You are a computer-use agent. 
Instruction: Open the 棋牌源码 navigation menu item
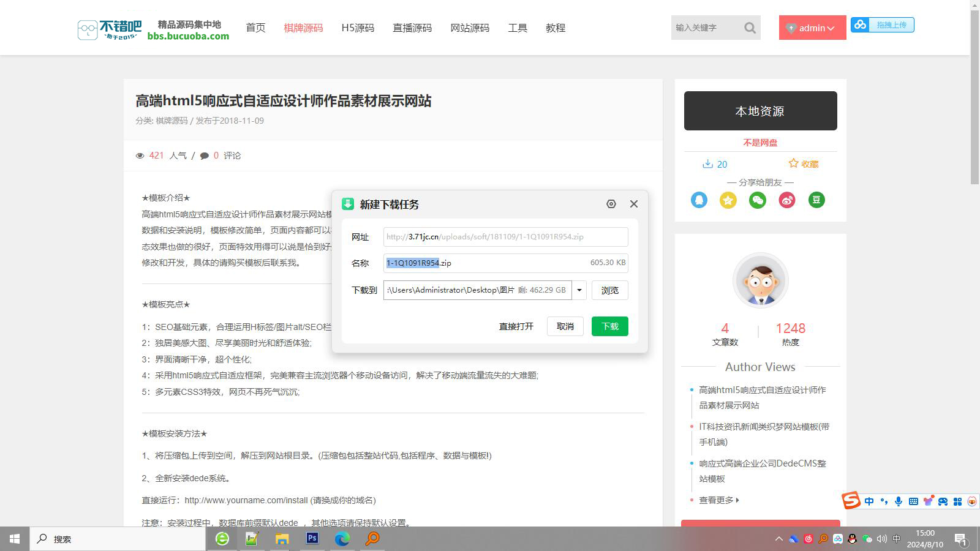(303, 28)
